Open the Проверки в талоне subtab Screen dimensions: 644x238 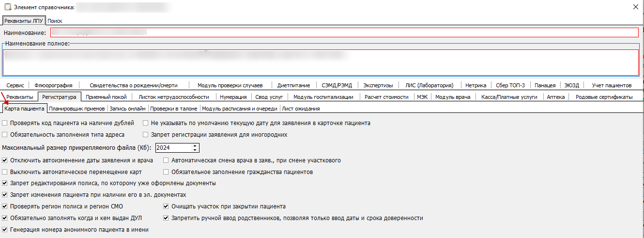(x=174, y=109)
